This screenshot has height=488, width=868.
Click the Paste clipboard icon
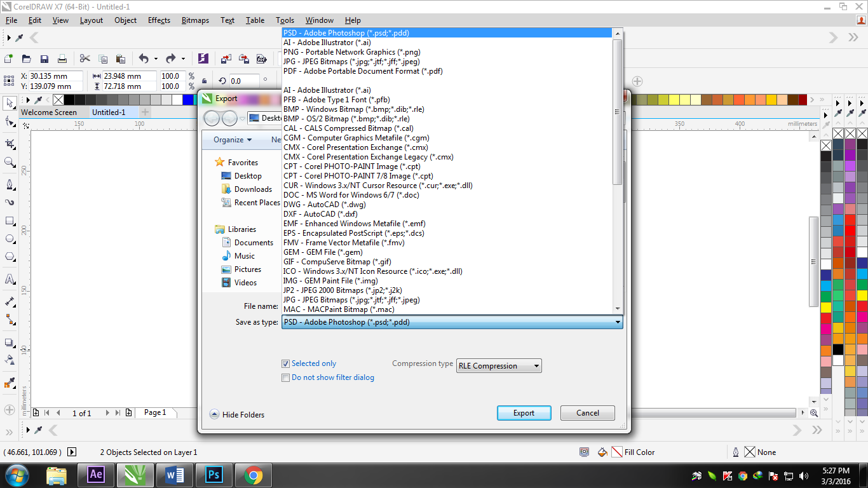121,58
